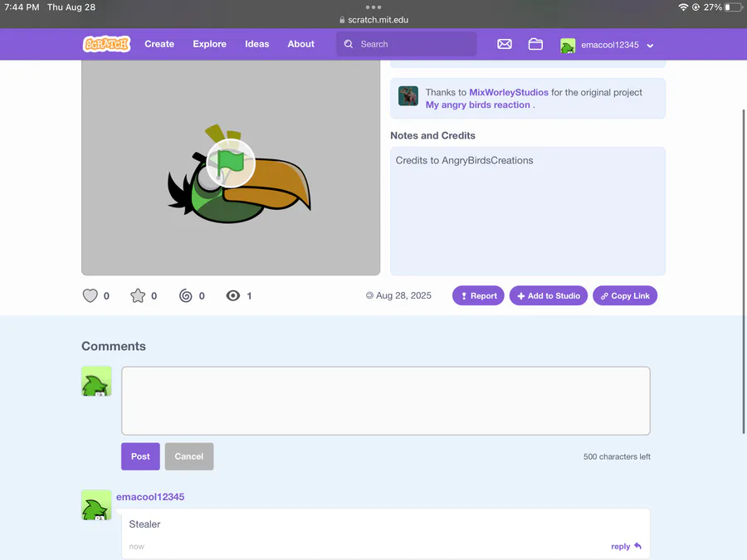This screenshot has width=747, height=560.
Task: Click the "Notes and Credits" heading
Action: 432,136
